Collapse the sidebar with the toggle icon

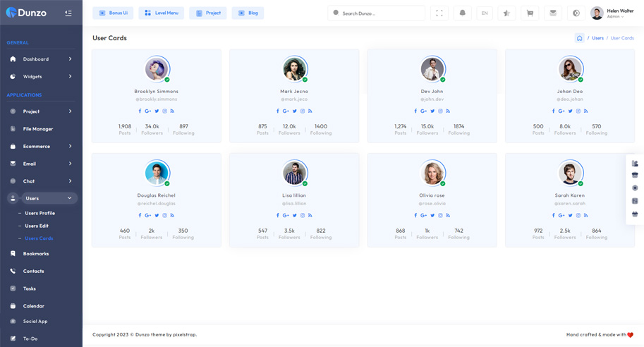[x=68, y=13]
